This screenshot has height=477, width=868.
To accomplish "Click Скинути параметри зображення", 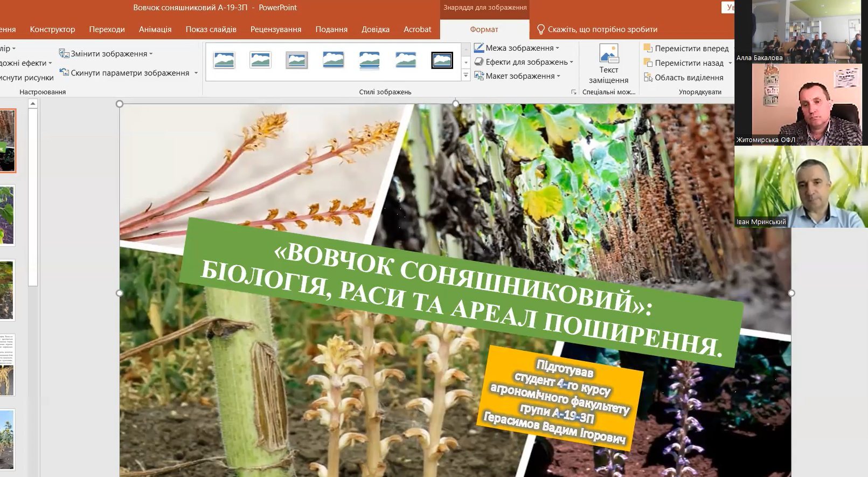I will click(x=130, y=73).
